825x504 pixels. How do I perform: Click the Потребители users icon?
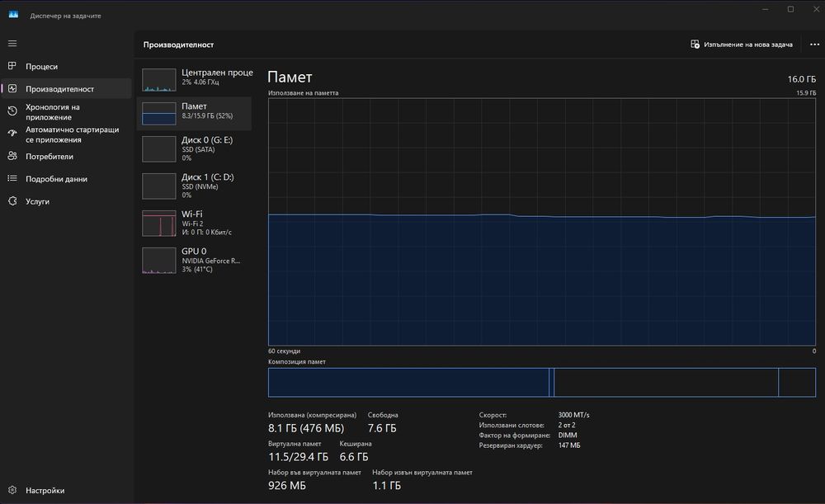(x=12, y=156)
